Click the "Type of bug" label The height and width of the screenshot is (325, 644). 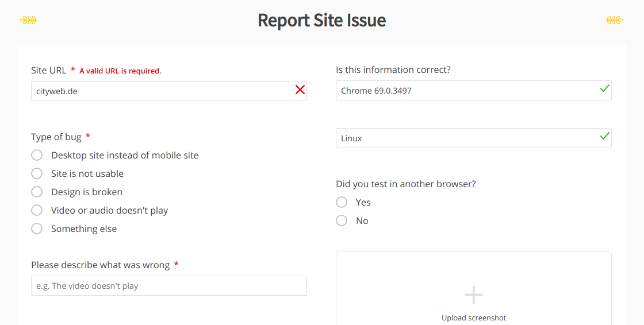click(x=56, y=137)
